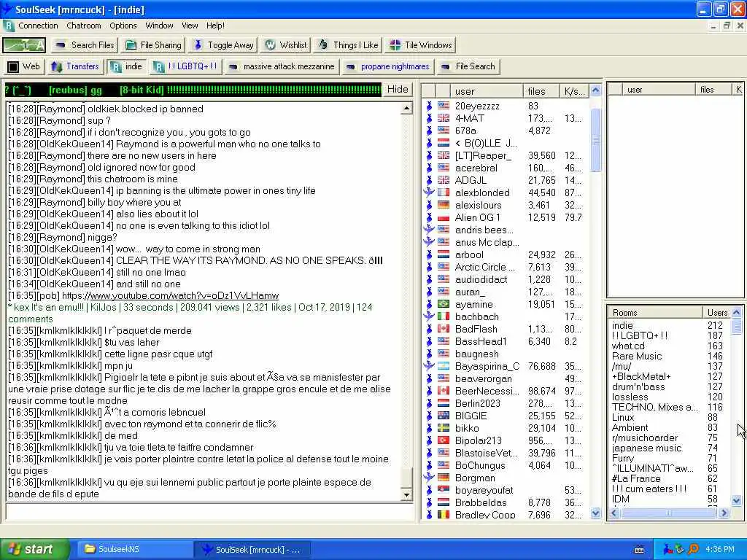Image resolution: width=747 pixels, height=560 pixels.
Task: Open propane nightmares search tab
Action: click(x=387, y=66)
